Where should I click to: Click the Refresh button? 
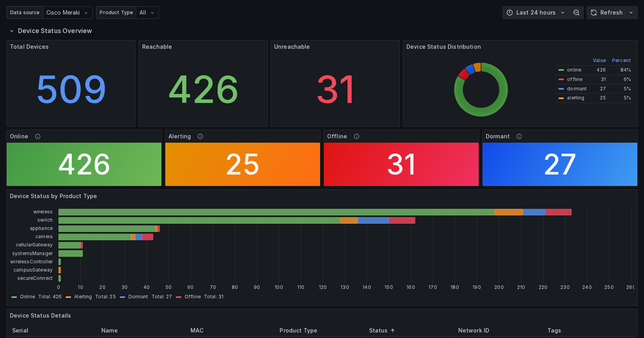pos(606,13)
